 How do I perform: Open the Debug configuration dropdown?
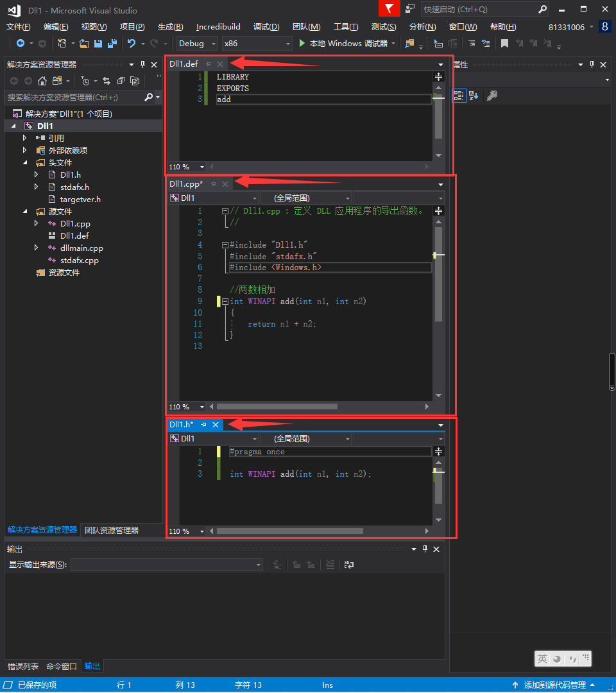pyautogui.click(x=197, y=44)
